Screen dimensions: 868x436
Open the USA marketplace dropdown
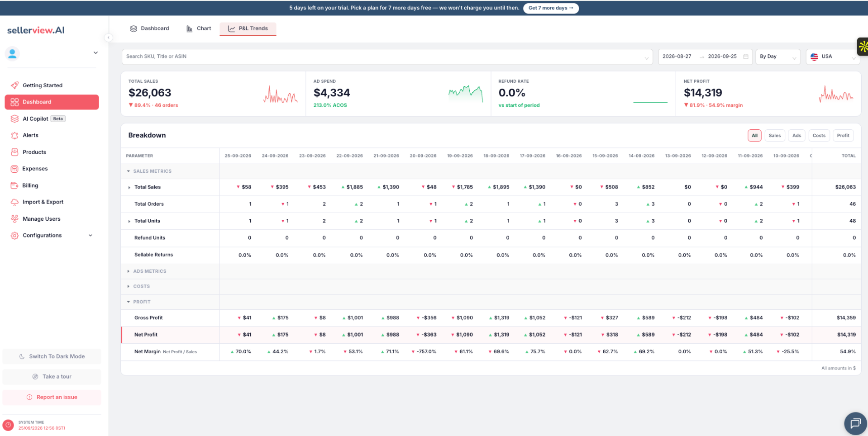(x=833, y=57)
